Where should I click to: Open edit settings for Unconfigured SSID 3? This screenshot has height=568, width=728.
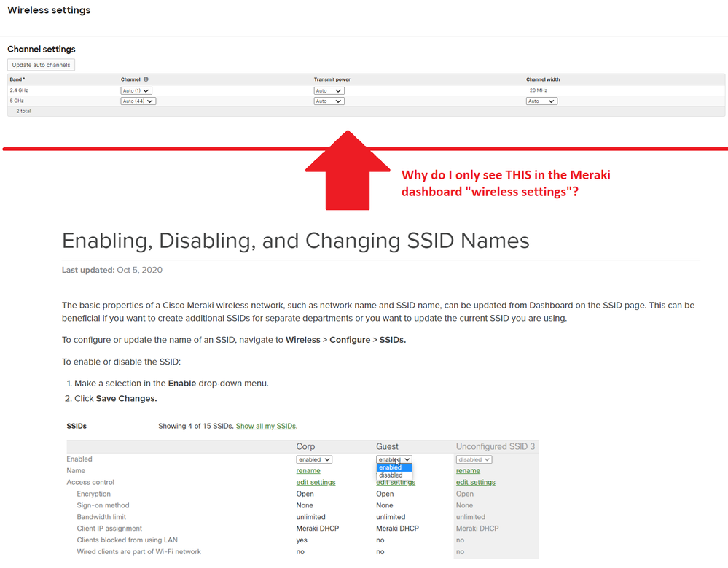[475, 482]
